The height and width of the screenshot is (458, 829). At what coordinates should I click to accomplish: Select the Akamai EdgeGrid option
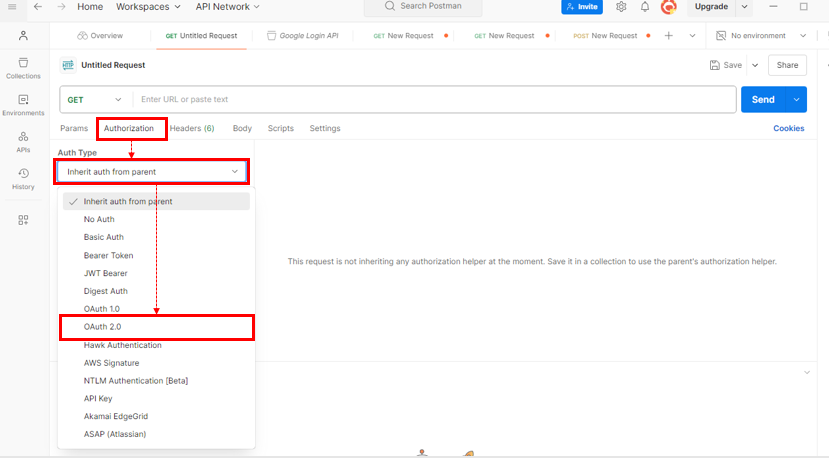pos(156,417)
